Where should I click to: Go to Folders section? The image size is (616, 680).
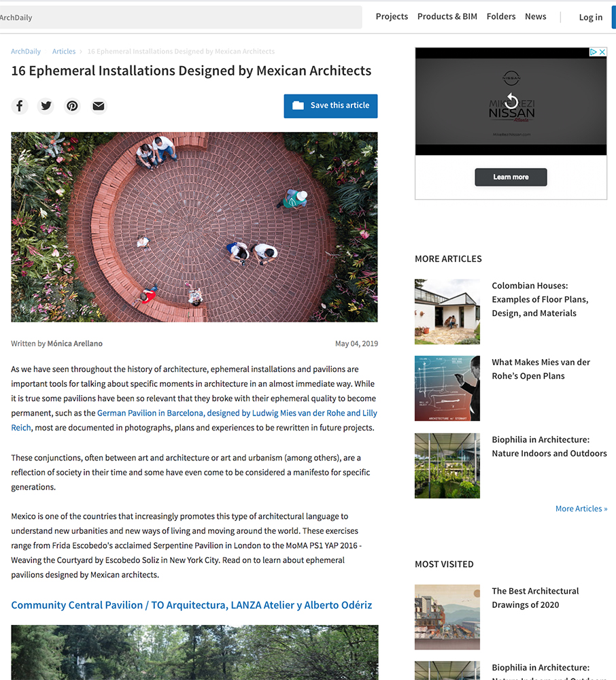[x=500, y=16]
